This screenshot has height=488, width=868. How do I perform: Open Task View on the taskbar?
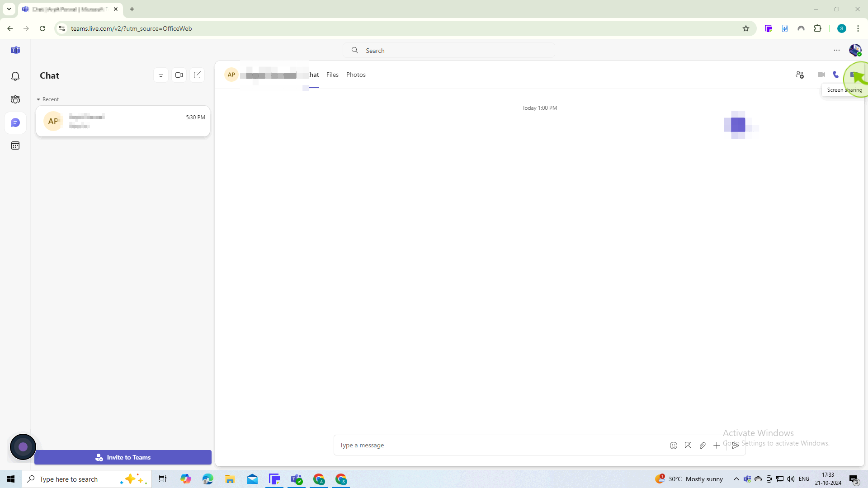click(x=163, y=479)
